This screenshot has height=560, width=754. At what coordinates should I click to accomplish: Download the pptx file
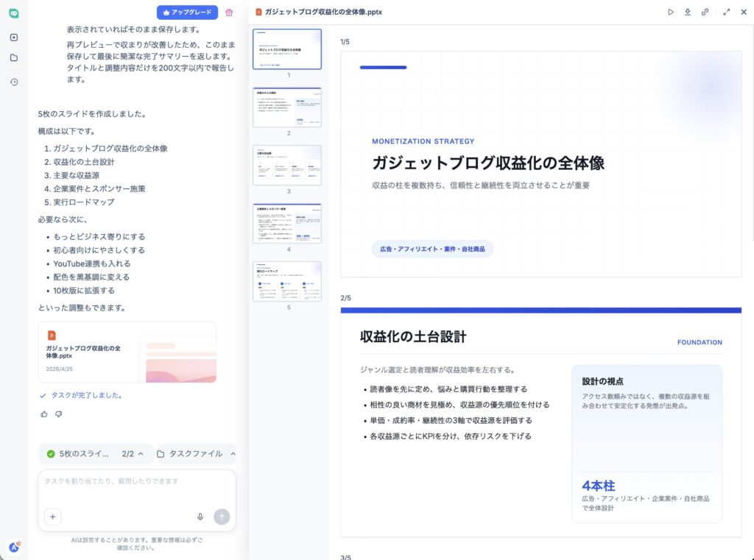(688, 12)
